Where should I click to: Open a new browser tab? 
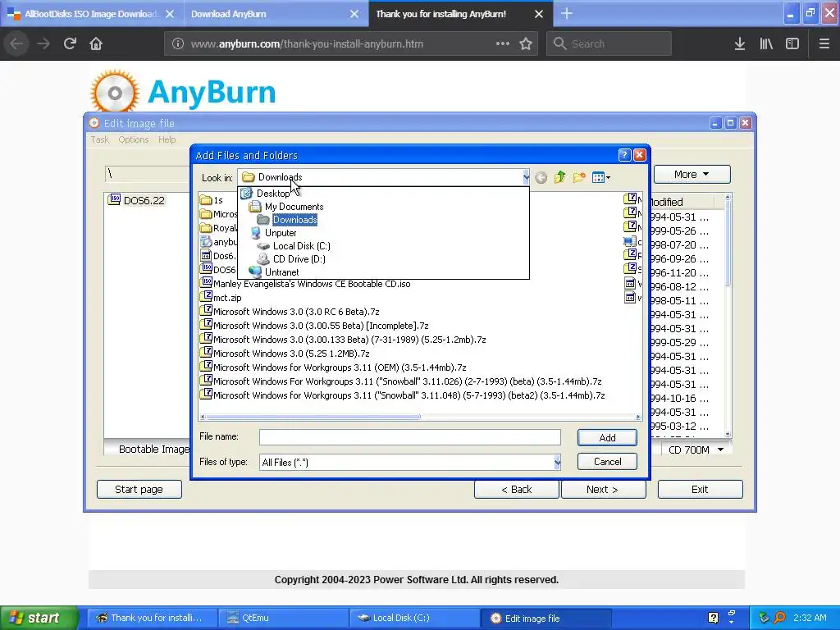click(x=566, y=14)
